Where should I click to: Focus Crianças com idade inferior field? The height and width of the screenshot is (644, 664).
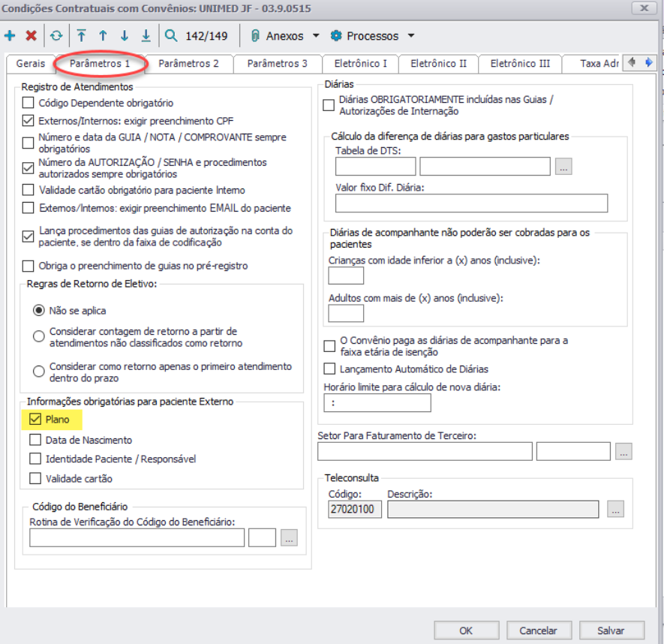pos(346,275)
